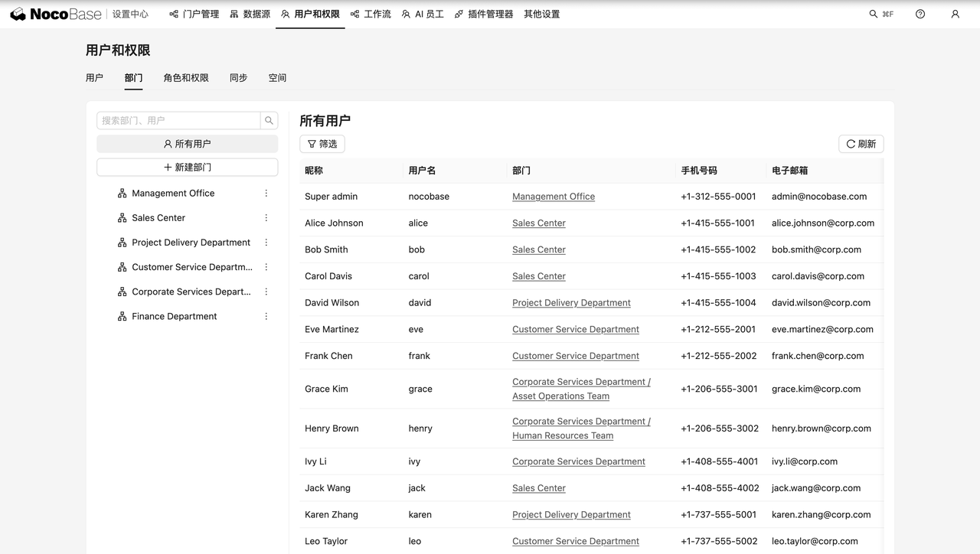Select Management Office in the department tree
Screen dimensions: 980x554
(x=173, y=194)
